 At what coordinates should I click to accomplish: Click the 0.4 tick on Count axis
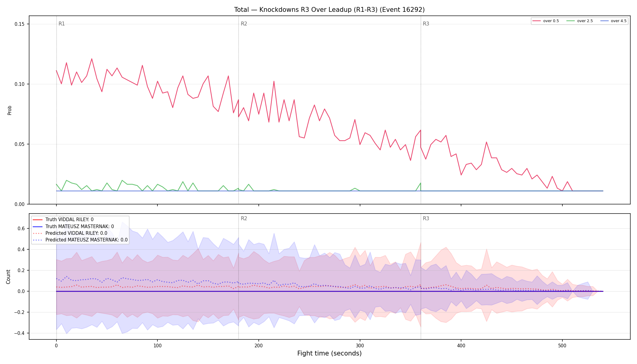point(21,250)
